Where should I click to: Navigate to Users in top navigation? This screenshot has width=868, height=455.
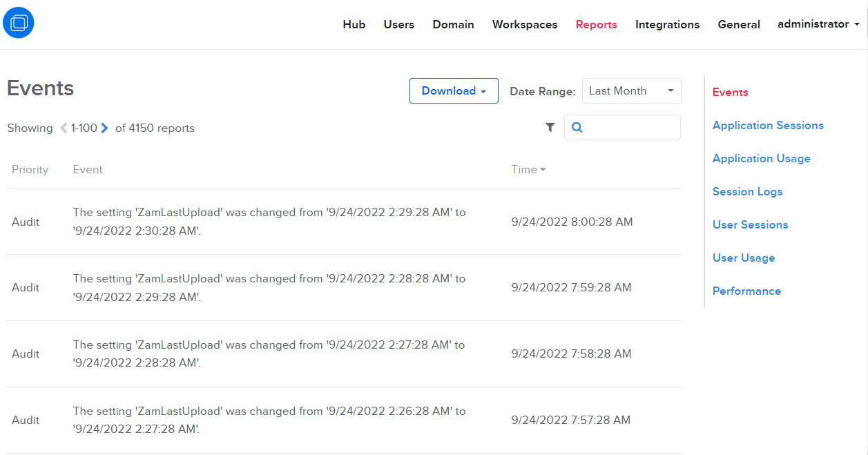pyautogui.click(x=398, y=25)
